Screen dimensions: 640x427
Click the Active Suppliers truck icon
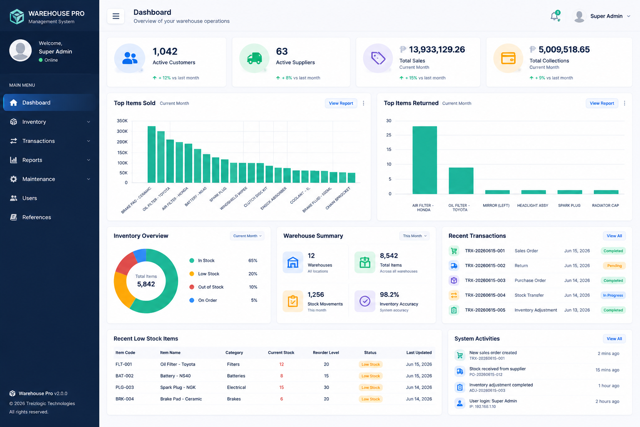254,58
